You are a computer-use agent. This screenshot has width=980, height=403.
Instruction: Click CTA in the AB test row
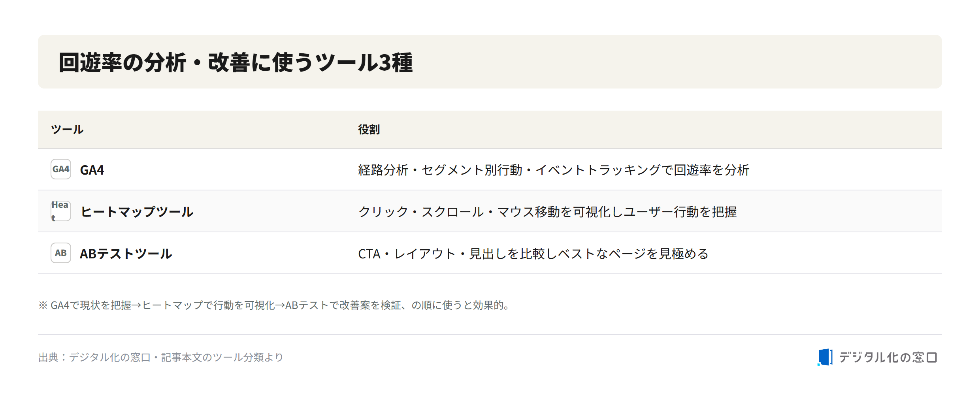369,254
